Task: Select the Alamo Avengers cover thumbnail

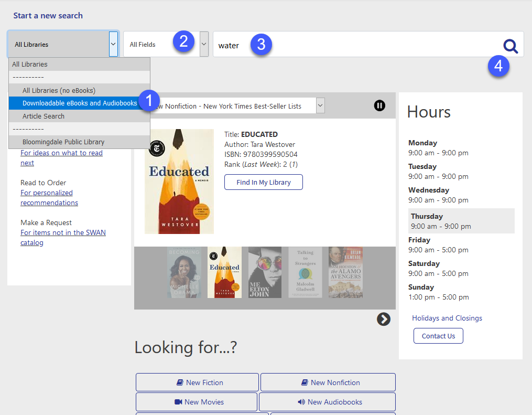Action: click(x=345, y=272)
